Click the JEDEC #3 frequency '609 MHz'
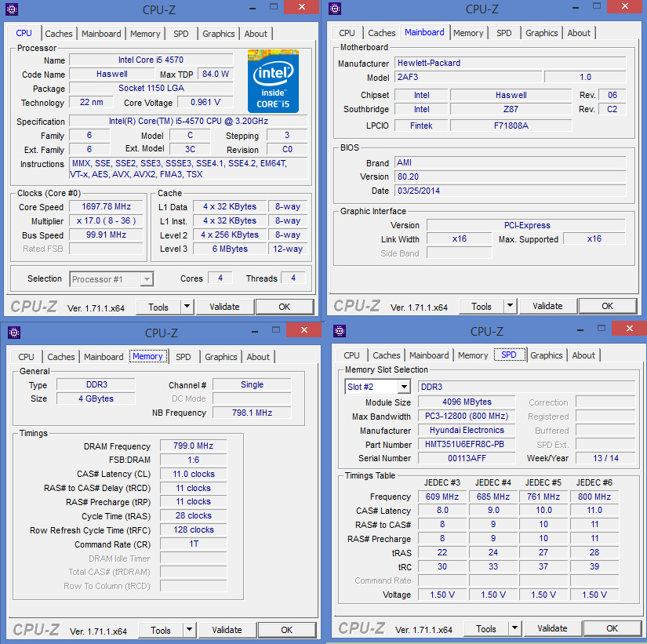The width and height of the screenshot is (647, 644). point(442,497)
